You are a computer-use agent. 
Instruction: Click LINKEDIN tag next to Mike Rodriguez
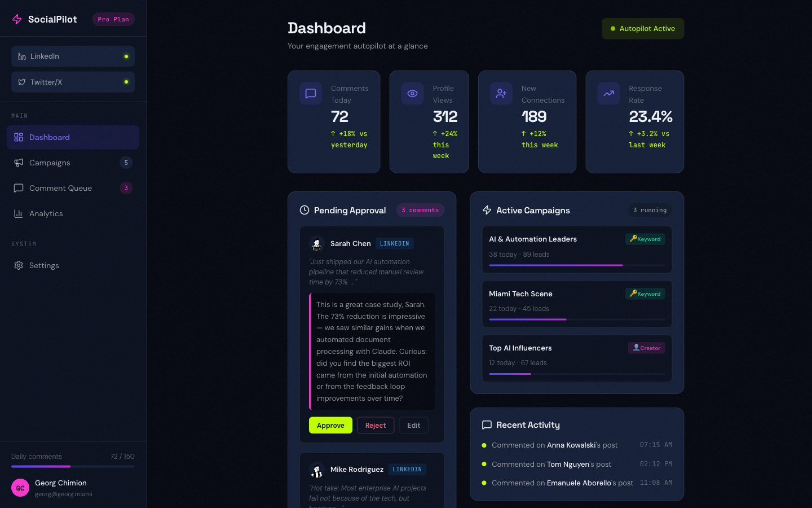pyautogui.click(x=407, y=470)
